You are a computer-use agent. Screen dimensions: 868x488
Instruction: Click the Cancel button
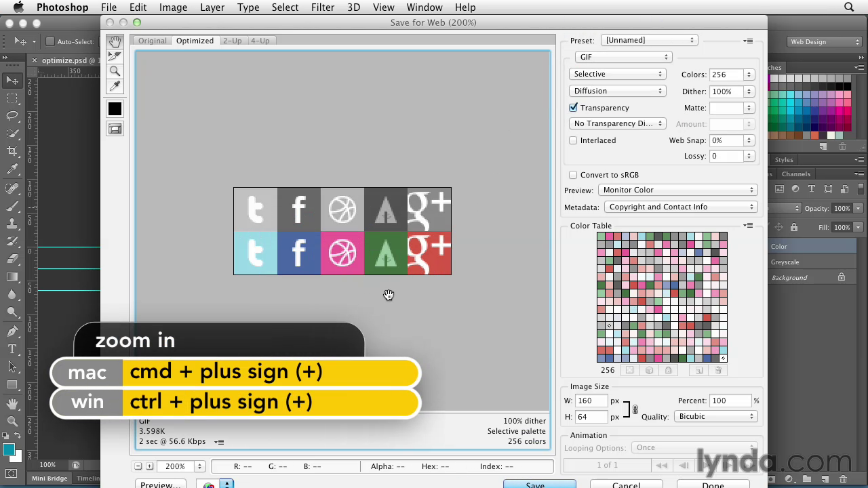pos(626,485)
